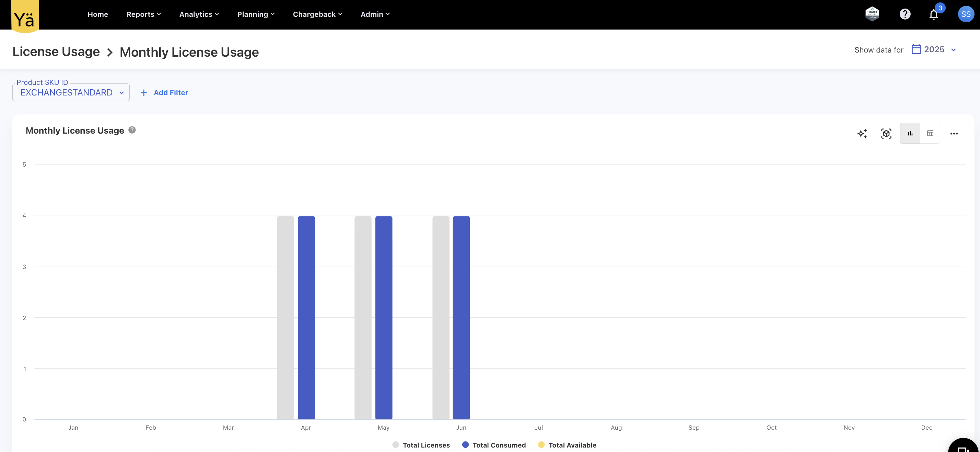Click the AI sparkle insights icon

862,134
